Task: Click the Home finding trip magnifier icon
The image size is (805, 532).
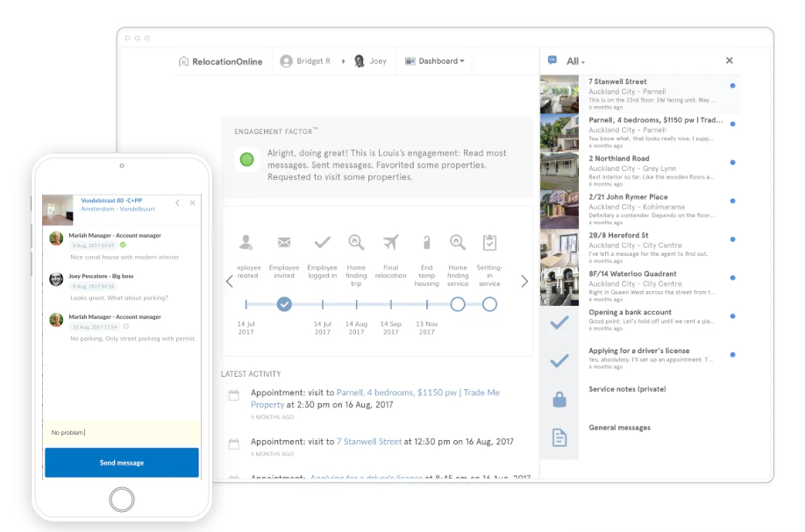Action: coord(356,243)
